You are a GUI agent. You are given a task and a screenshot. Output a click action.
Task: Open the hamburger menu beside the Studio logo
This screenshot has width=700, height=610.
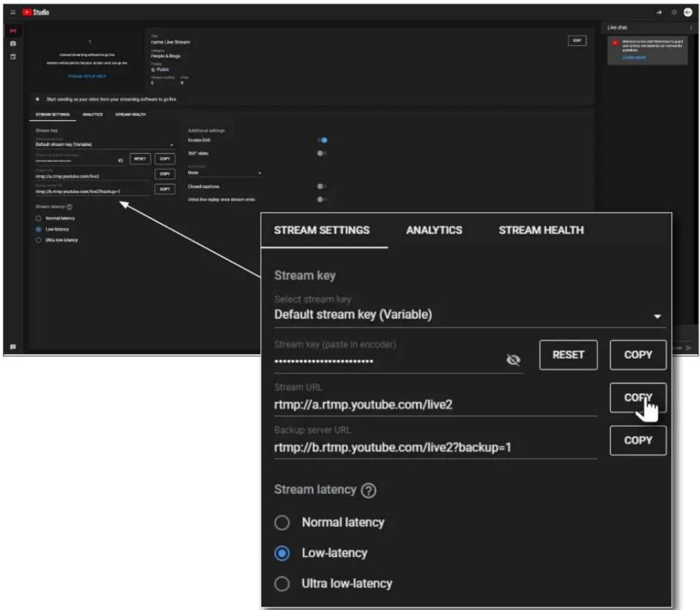[x=13, y=12]
